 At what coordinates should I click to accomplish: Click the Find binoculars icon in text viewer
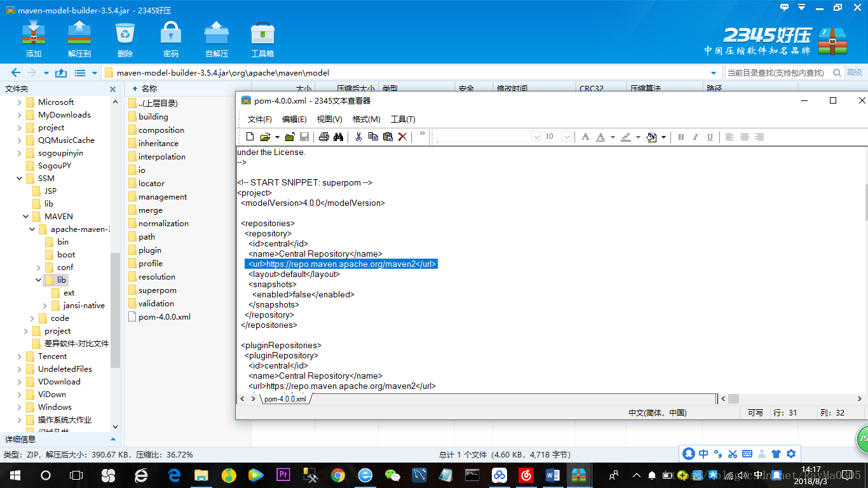(x=338, y=137)
